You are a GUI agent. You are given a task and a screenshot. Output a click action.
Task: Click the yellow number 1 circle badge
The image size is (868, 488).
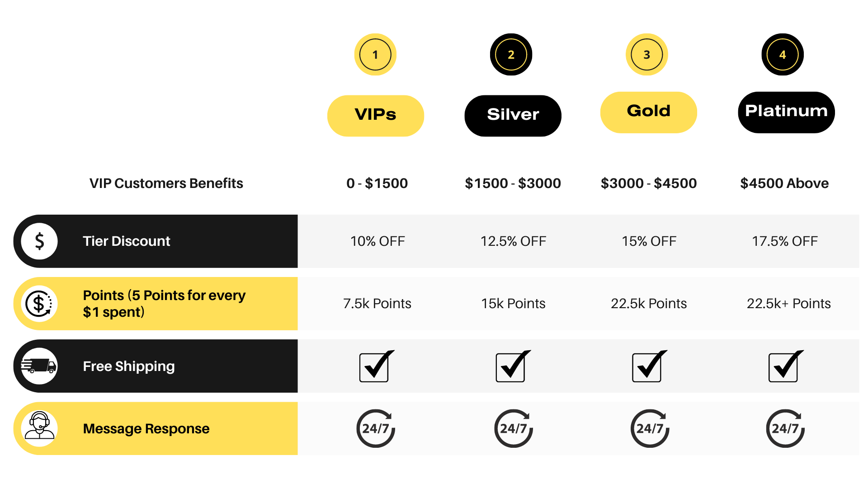tap(375, 55)
